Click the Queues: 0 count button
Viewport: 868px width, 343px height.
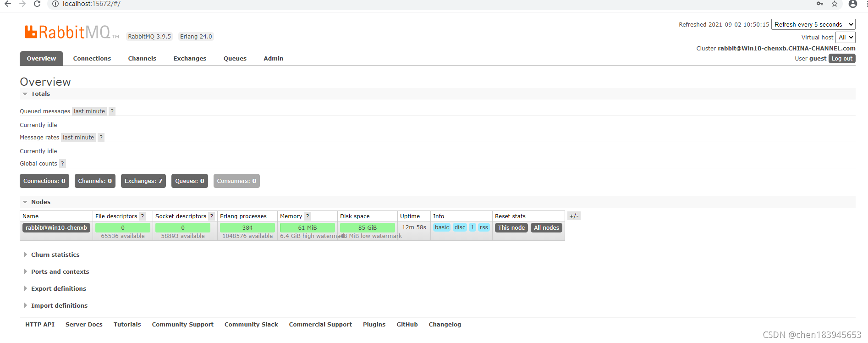pyautogui.click(x=190, y=181)
